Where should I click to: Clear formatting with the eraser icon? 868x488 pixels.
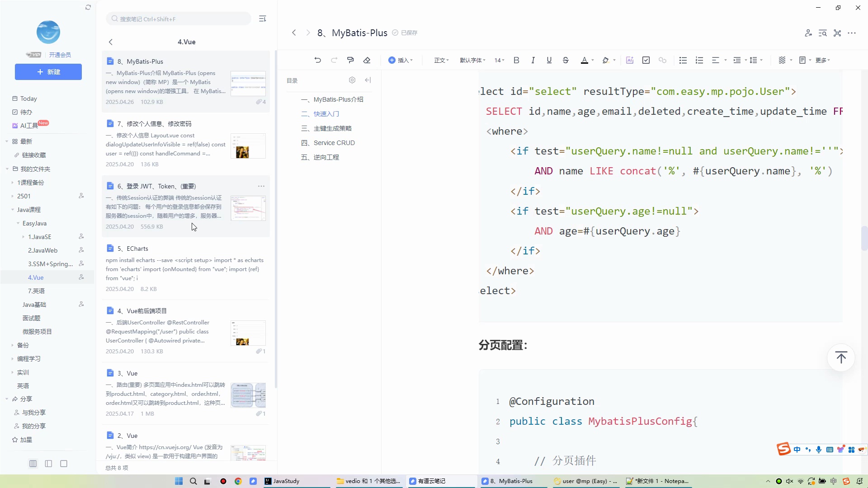pyautogui.click(x=367, y=60)
